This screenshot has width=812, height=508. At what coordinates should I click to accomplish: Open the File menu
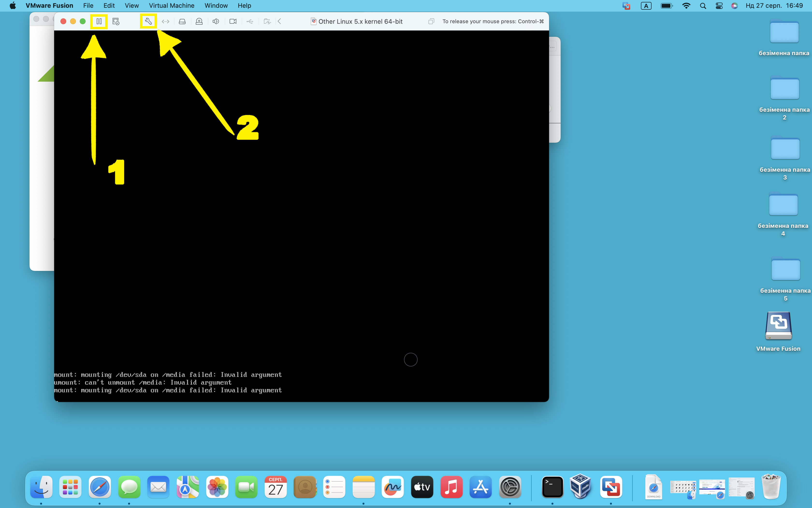(x=88, y=6)
